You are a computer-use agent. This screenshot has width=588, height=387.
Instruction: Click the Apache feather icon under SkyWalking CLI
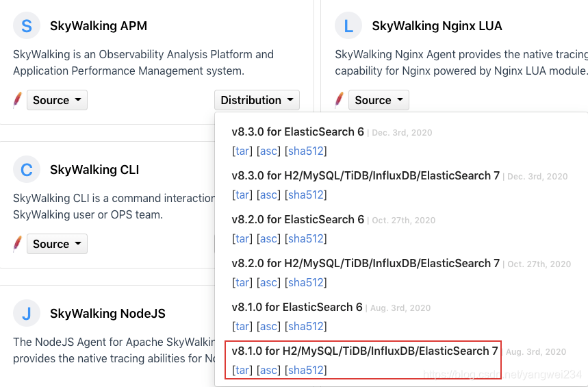tap(17, 244)
